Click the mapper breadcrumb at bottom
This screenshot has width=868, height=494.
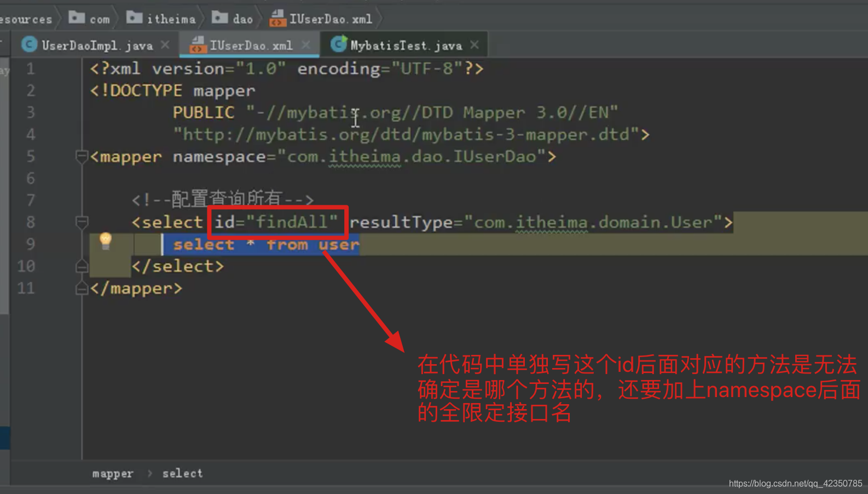pos(113,474)
